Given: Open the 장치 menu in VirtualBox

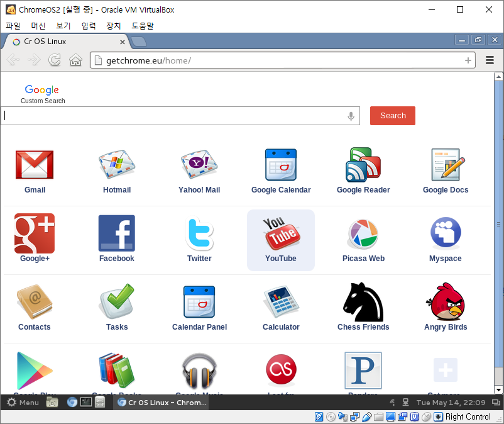Looking at the screenshot, I should [x=114, y=26].
